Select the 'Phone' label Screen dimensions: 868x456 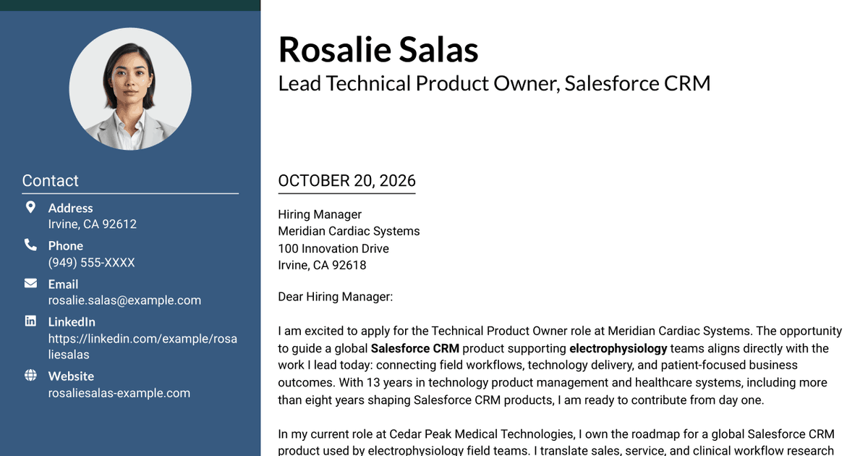66,246
